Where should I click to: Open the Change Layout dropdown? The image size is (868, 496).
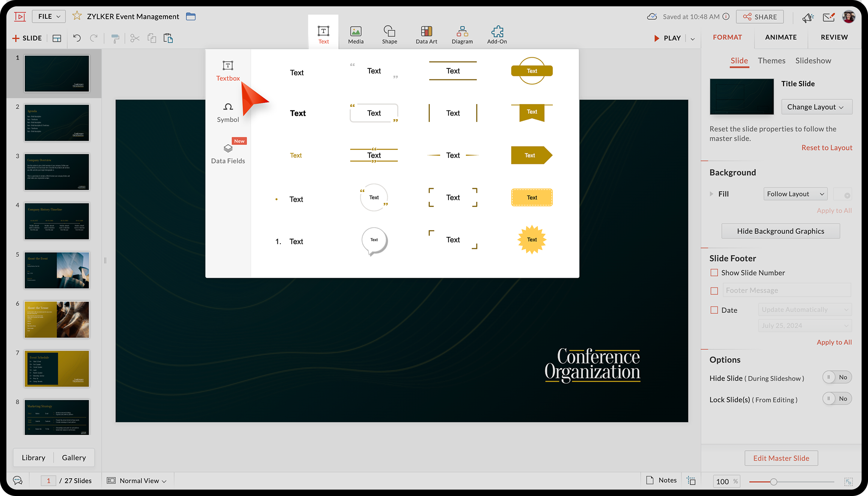[x=816, y=107]
